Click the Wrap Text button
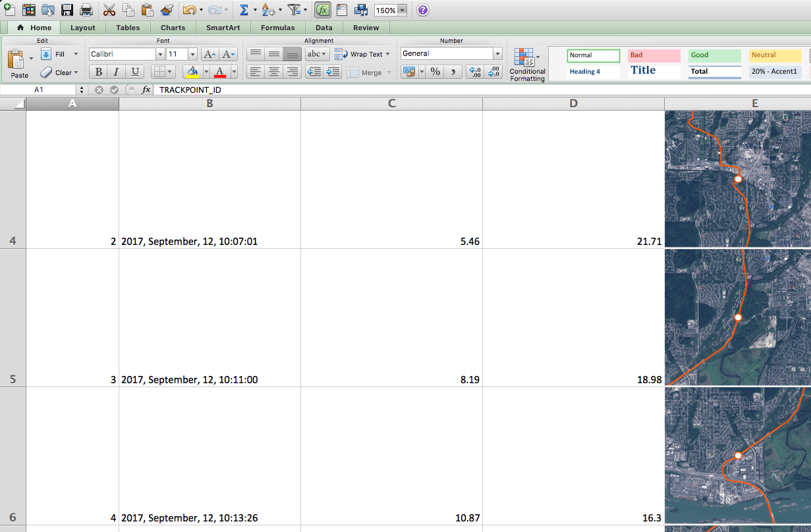Image resolution: width=811 pixels, height=532 pixels. pos(362,54)
